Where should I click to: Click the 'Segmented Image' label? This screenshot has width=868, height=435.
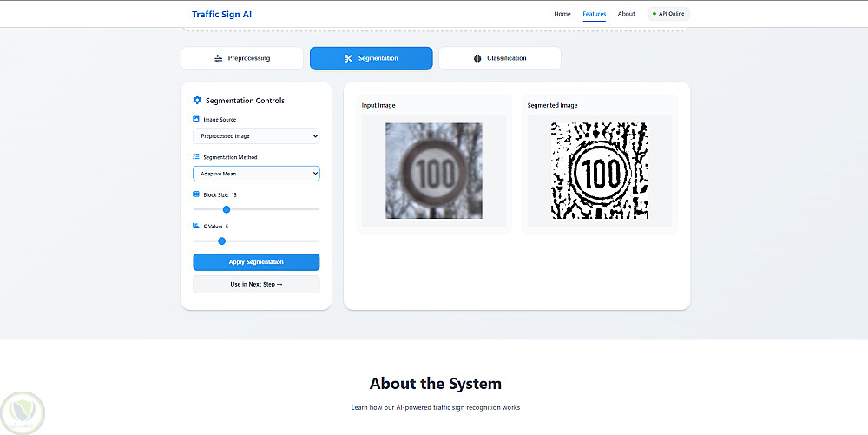552,105
